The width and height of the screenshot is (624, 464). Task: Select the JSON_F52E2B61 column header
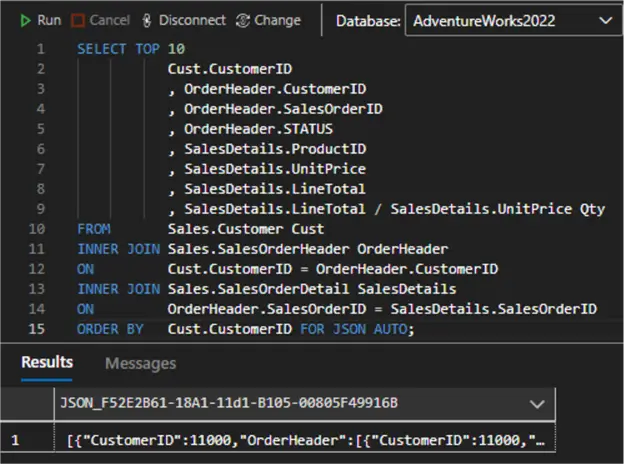304,404
